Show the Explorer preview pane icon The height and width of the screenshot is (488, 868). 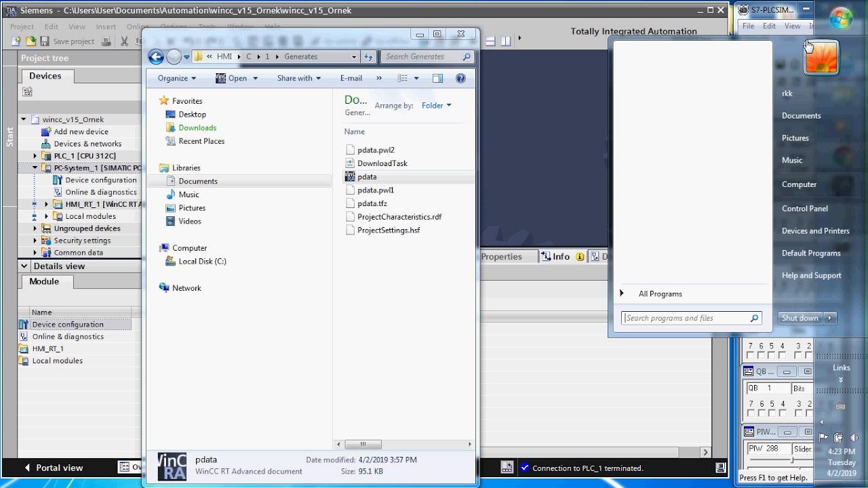tap(437, 78)
